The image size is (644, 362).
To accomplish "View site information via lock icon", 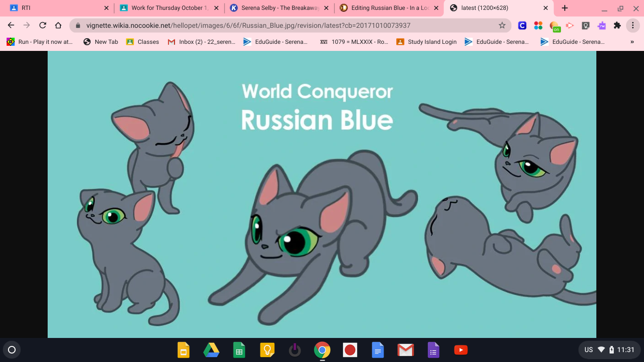I will (x=78, y=25).
